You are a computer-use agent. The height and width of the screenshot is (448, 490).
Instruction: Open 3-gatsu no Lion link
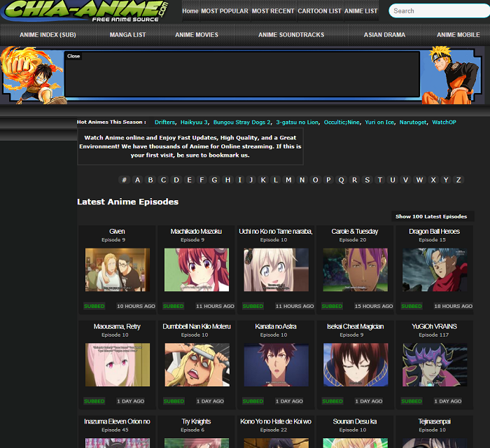click(297, 122)
